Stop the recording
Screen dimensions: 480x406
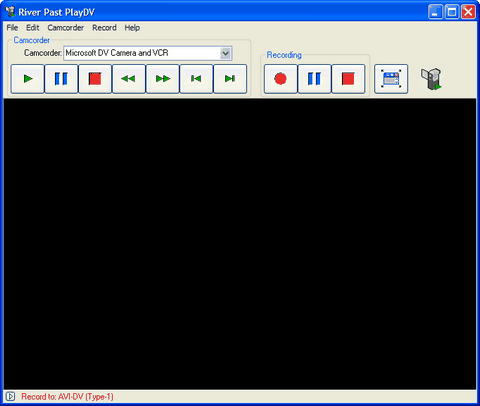pos(348,79)
